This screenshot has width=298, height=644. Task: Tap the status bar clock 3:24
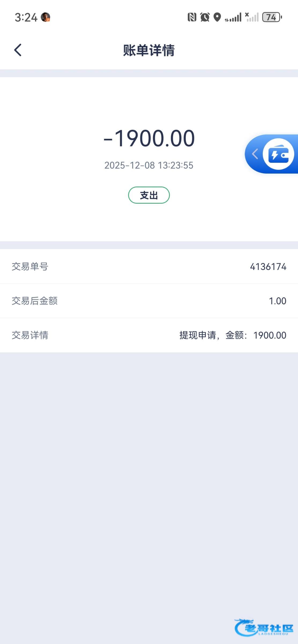pos(26,17)
